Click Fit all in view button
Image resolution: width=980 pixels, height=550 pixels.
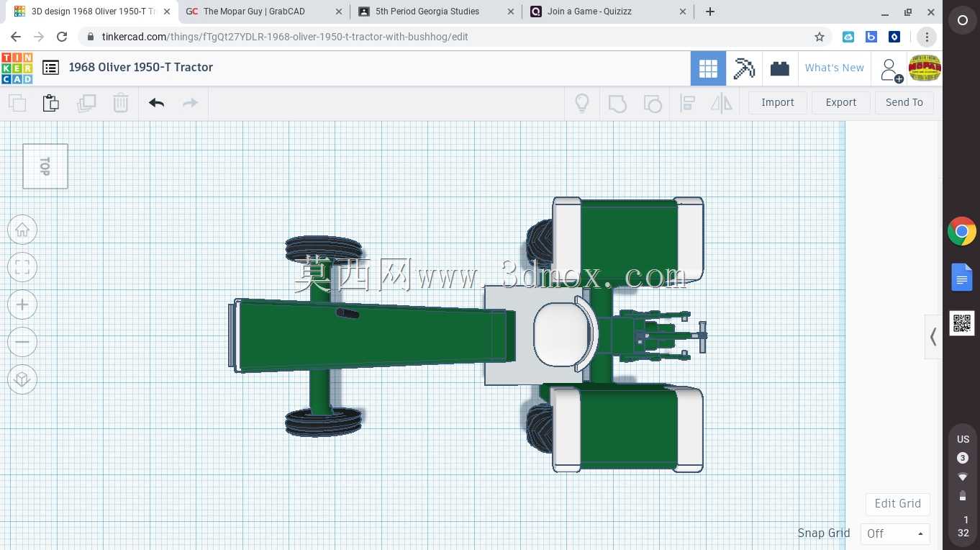coord(22,267)
